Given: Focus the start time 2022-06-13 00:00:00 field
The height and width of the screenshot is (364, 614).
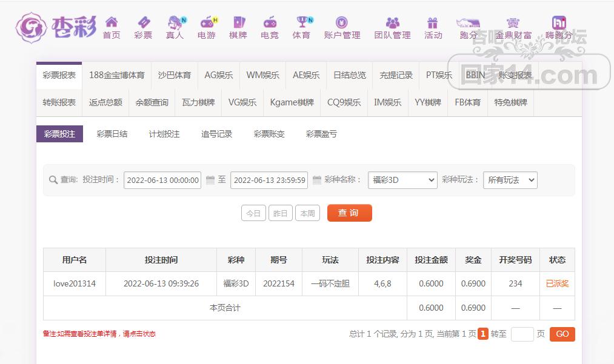Looking at the screenshot, I should [x=162, y=180].
